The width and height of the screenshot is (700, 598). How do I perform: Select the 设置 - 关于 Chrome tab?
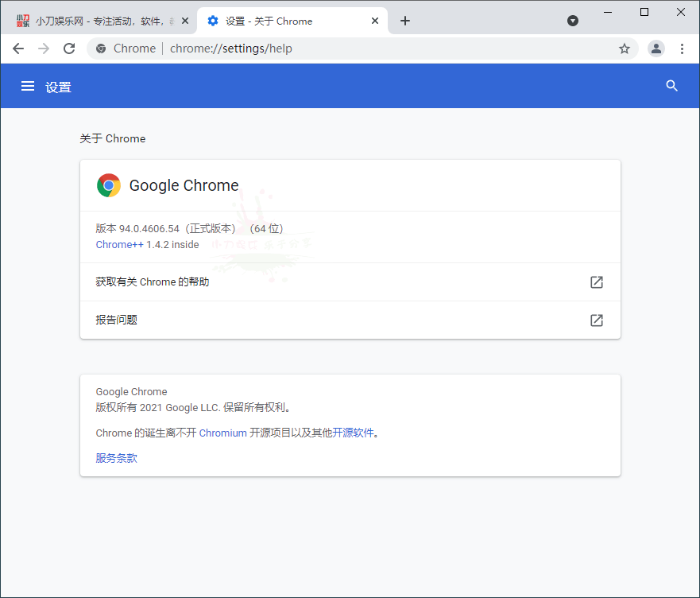click(292, 21)
